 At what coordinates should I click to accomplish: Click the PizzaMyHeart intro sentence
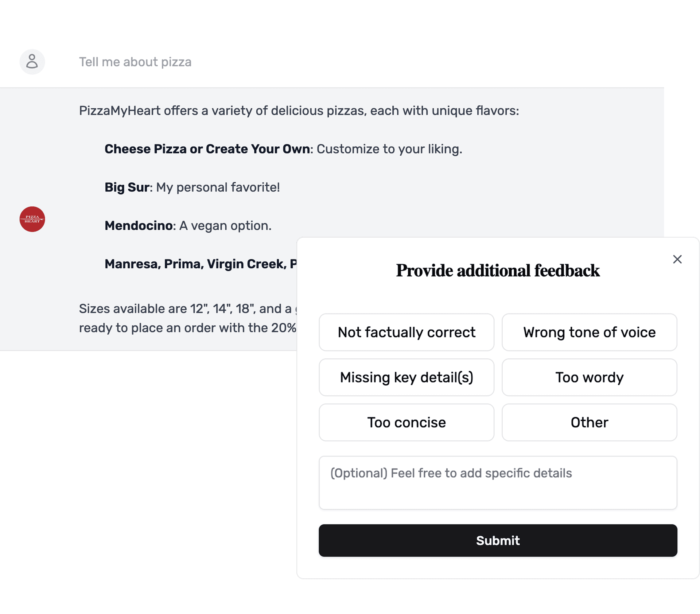299,111
